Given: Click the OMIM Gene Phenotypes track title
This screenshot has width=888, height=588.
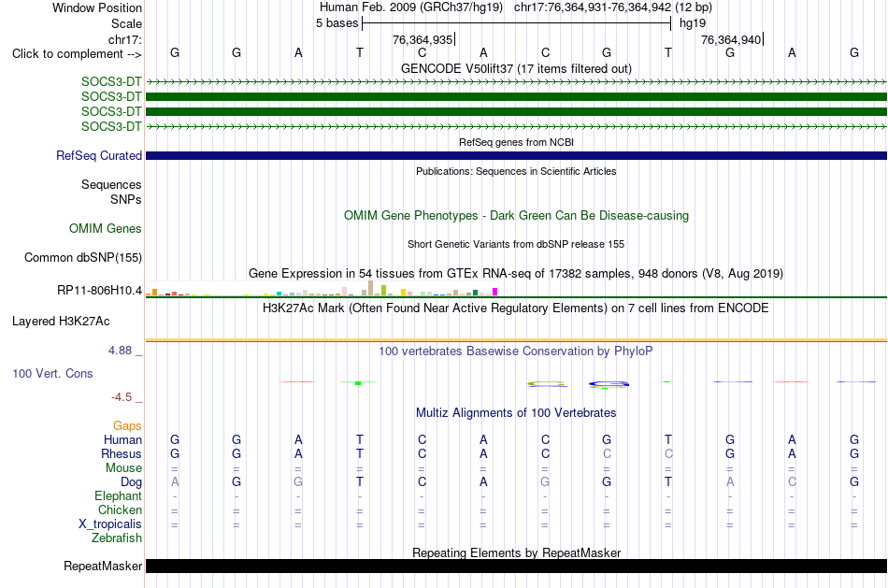Looking at the screenshot, I should [x=516, y=216].
